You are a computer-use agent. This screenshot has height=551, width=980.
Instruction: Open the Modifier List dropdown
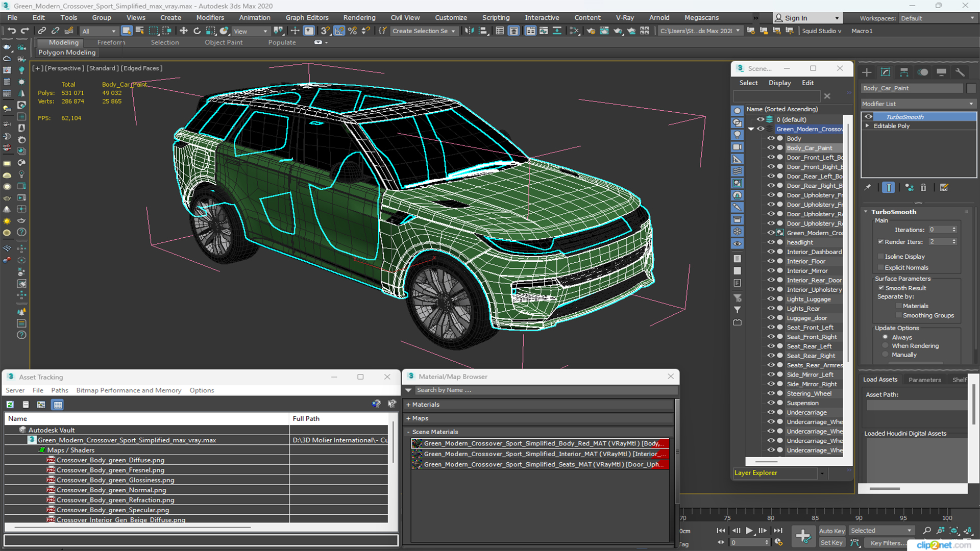pos(918,104)
